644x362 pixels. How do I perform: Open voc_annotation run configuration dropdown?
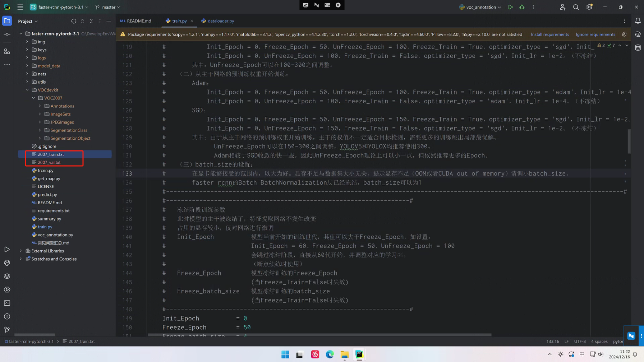(480, 7)
